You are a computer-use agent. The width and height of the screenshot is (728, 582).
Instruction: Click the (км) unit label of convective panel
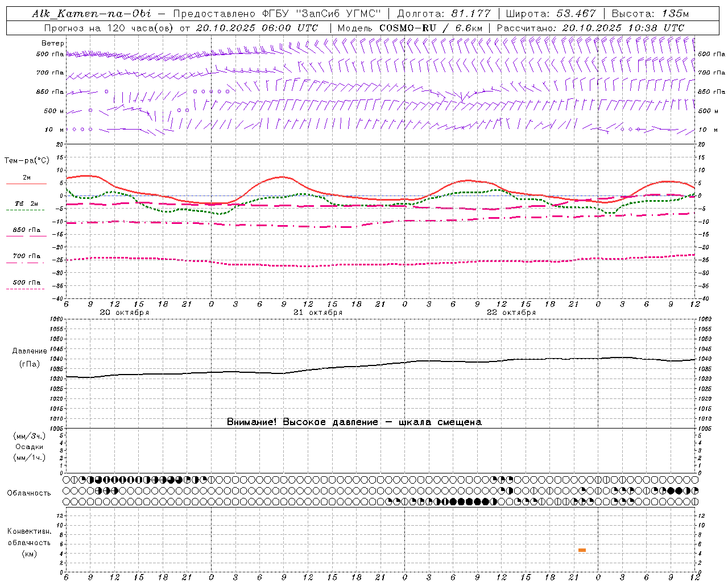click(x=30, y=554)
